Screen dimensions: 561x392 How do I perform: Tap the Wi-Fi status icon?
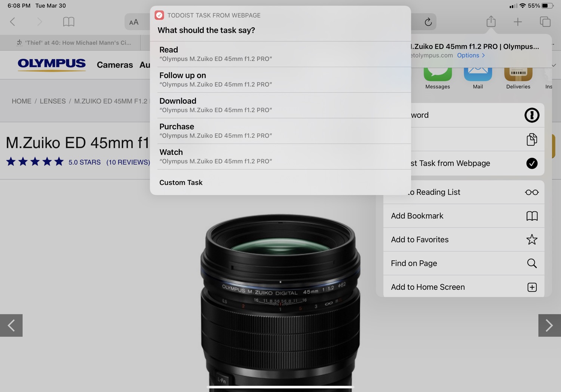click(x=522, y=6)
